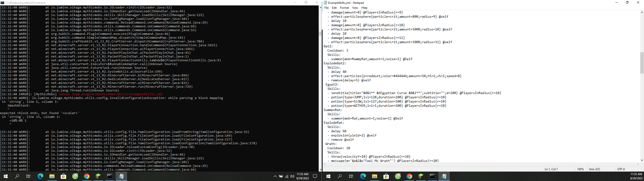Viewport: 644px width, 181px height.
Task: Open the Wi-Fi network tray icon
Action: point(287,177)
